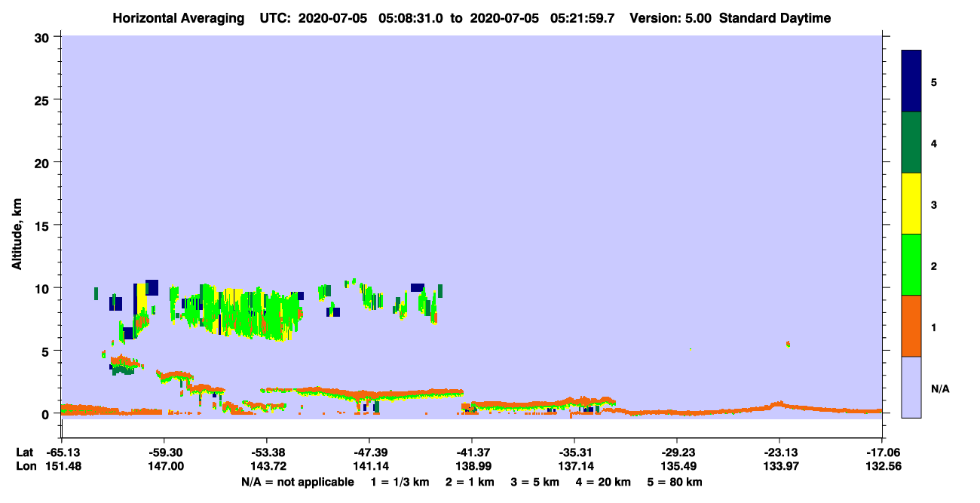The width and height of the screenshot is (980, 503).
Task: Click the 'Lat' row label
Action: coord(24,452)
